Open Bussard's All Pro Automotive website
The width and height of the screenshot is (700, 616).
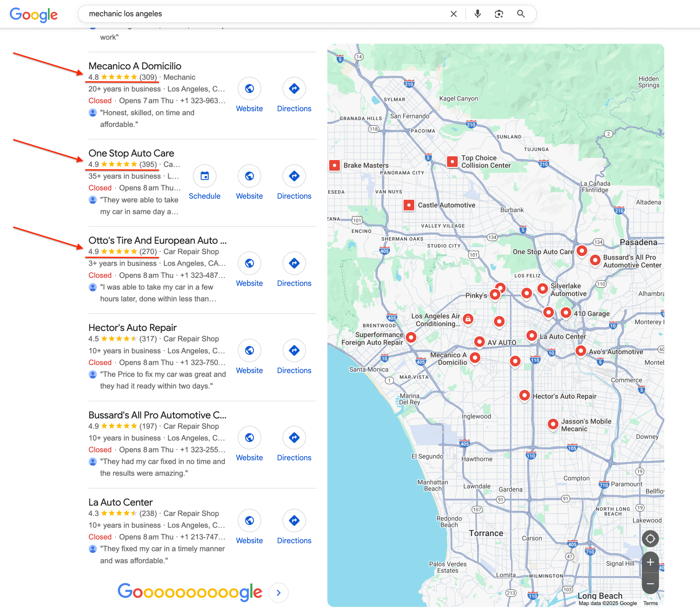point(249,438)
